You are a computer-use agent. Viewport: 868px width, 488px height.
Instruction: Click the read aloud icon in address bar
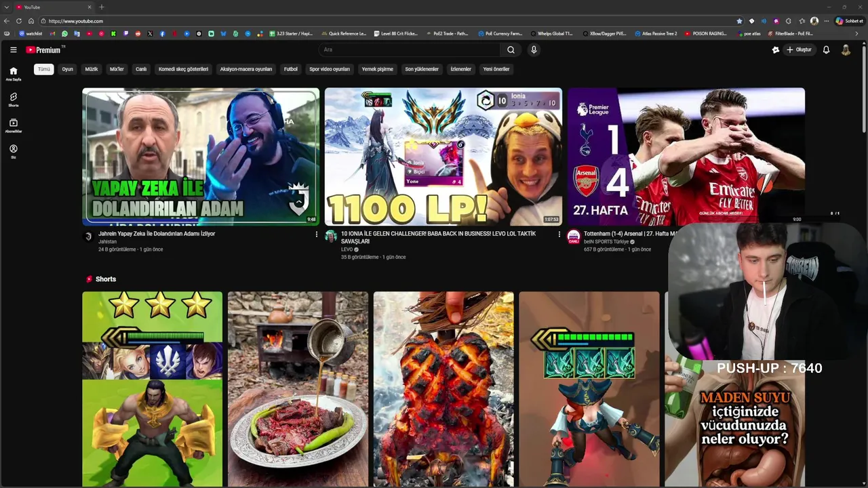click(764, 21)
